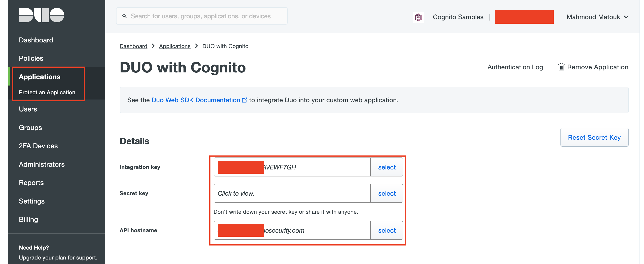The image size is (644, 264).
Task: Click select next to Integration key
Action: click(x=387, y=167)
